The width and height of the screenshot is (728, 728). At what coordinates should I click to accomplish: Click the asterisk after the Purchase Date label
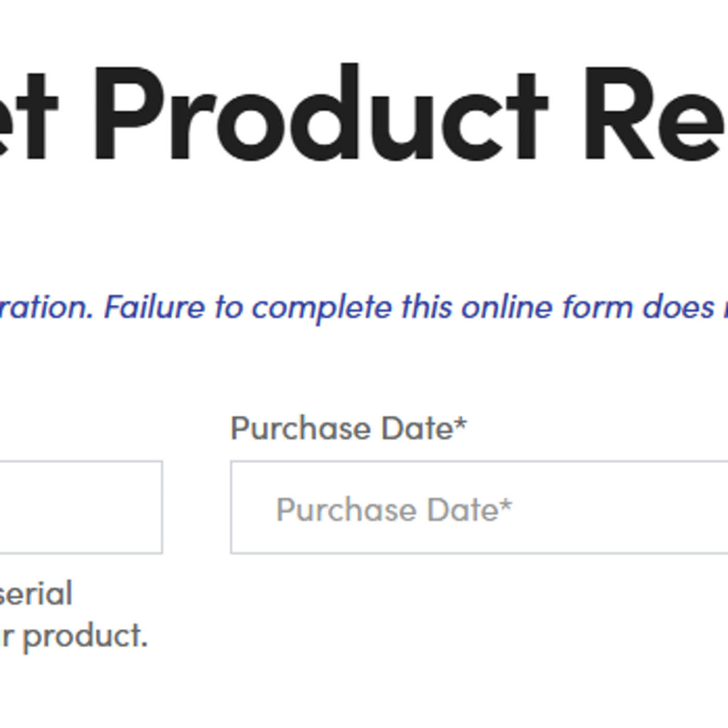tap(461, 425)
